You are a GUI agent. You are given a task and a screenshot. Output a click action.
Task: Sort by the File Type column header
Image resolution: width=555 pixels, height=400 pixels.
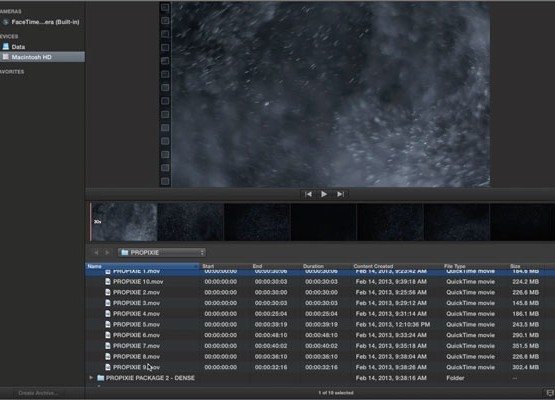pyautogui.click(x=454, y=266)
